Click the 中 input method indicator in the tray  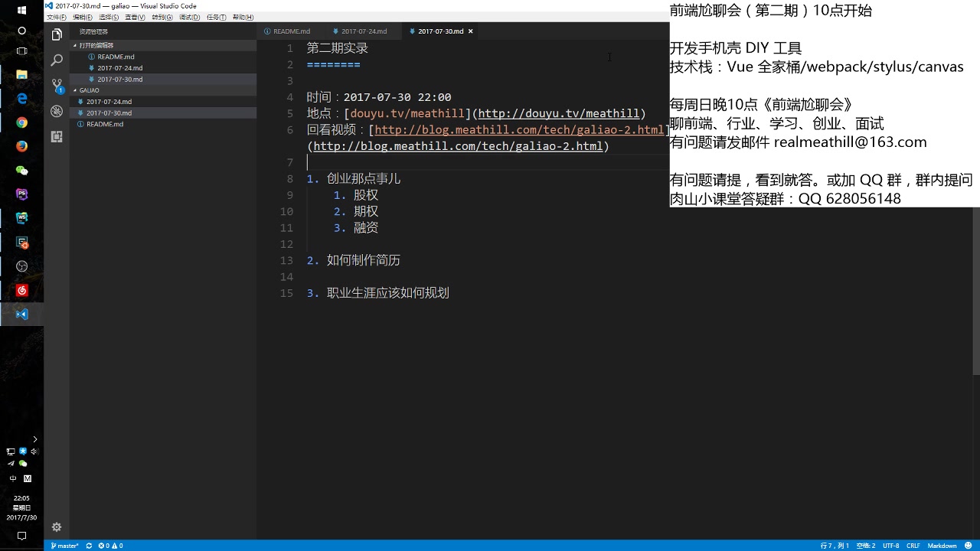(13, 478)
